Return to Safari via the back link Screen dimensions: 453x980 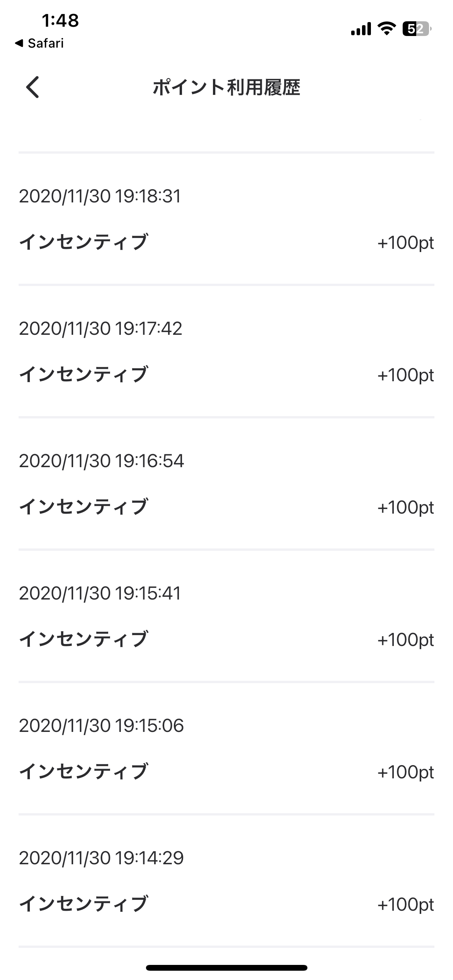click(39, 43)
